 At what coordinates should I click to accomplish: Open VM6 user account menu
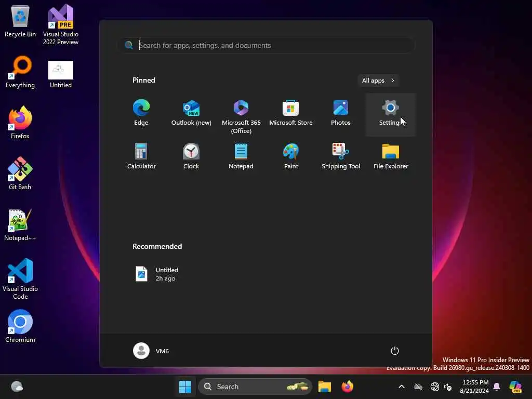pos(151,351)
